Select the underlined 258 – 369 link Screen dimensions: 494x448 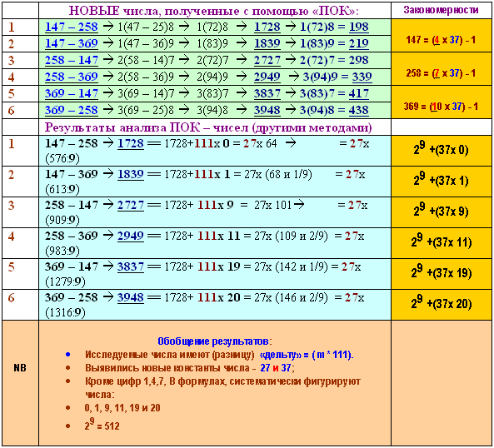(x=71, y=77)
